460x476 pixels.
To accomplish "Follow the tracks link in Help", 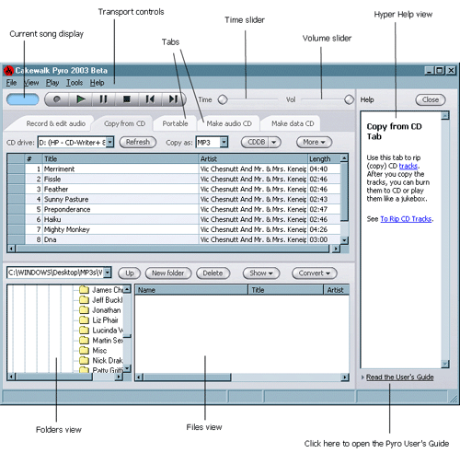I will (x=408, y=166).
